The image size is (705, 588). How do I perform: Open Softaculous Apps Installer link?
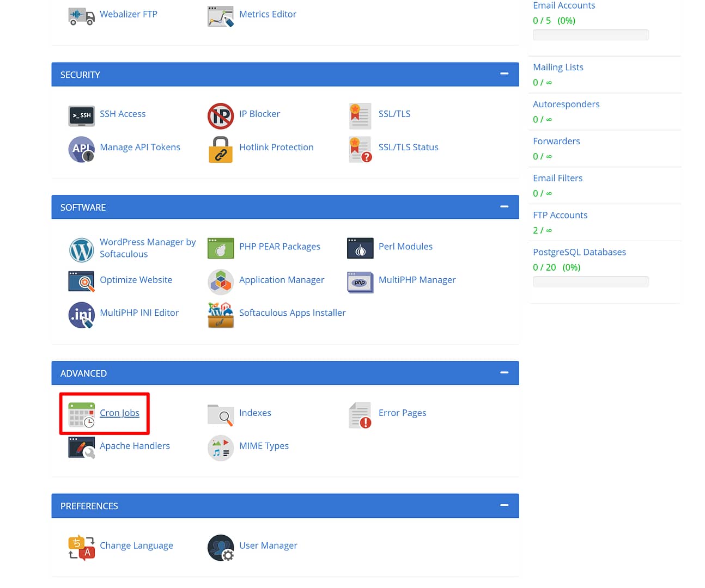tap(292, 313)
